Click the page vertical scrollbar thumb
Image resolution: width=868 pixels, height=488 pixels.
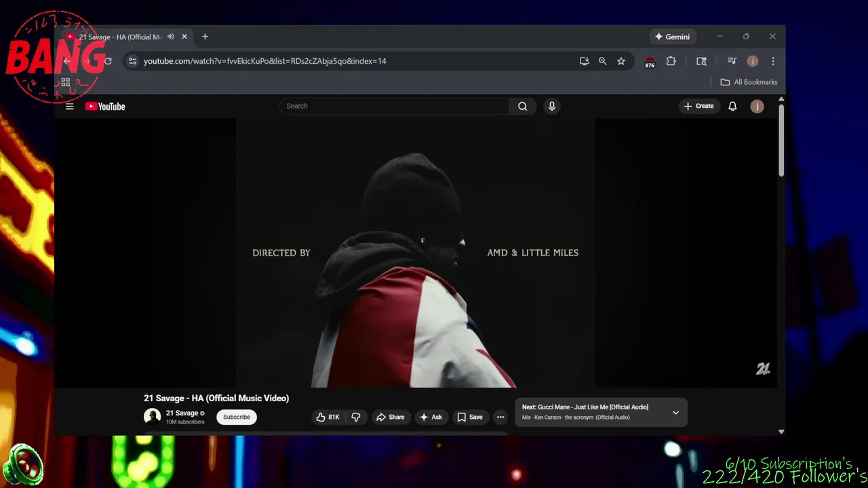pos(781,142)
